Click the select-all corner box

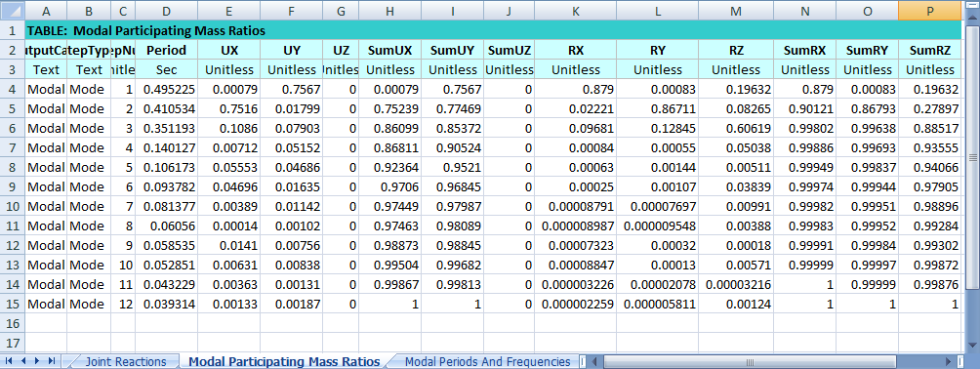click(x=13, y=10)
